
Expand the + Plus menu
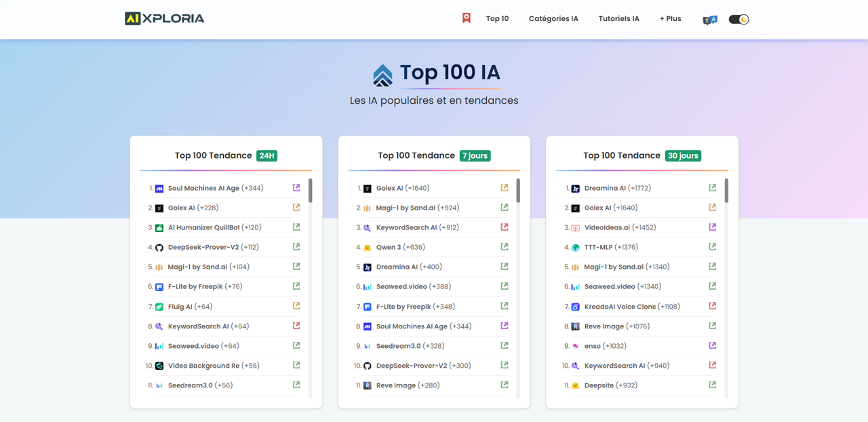670,18
